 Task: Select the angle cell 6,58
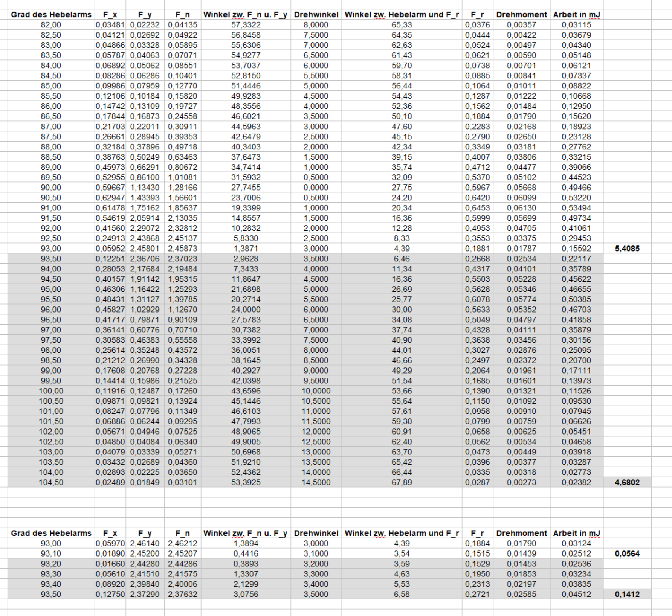click(x=402, y=594)
